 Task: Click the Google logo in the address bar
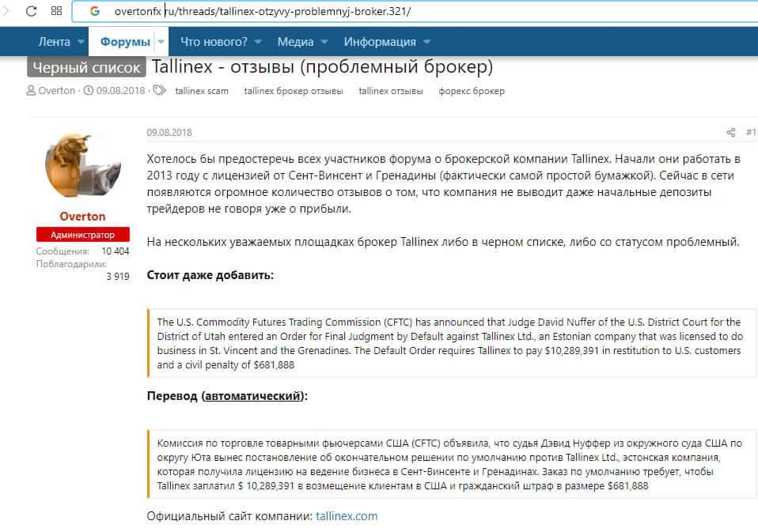click(95, 11)
